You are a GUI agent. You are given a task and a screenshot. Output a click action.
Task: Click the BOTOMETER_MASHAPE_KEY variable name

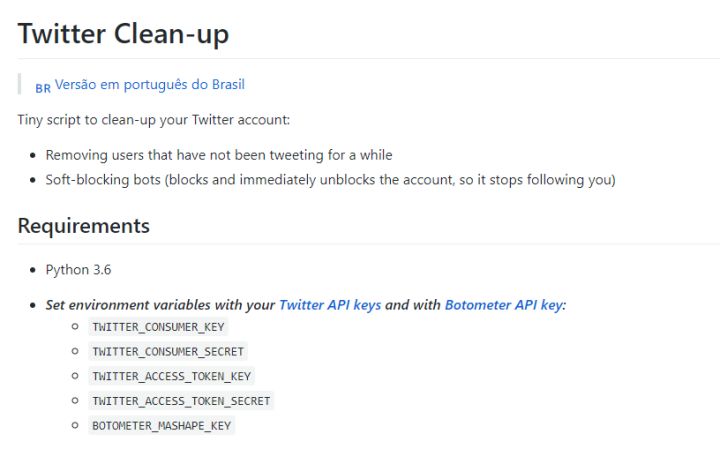162,426
